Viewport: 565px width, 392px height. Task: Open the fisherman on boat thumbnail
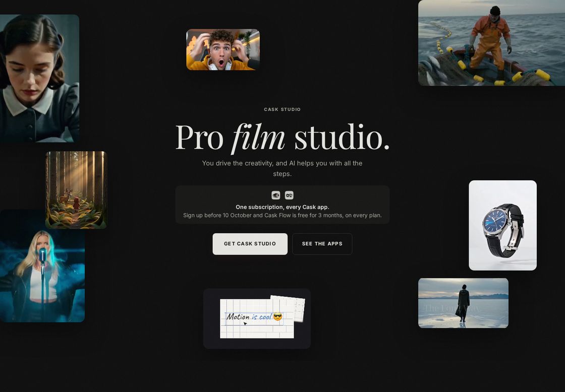(x=491, y=43)
